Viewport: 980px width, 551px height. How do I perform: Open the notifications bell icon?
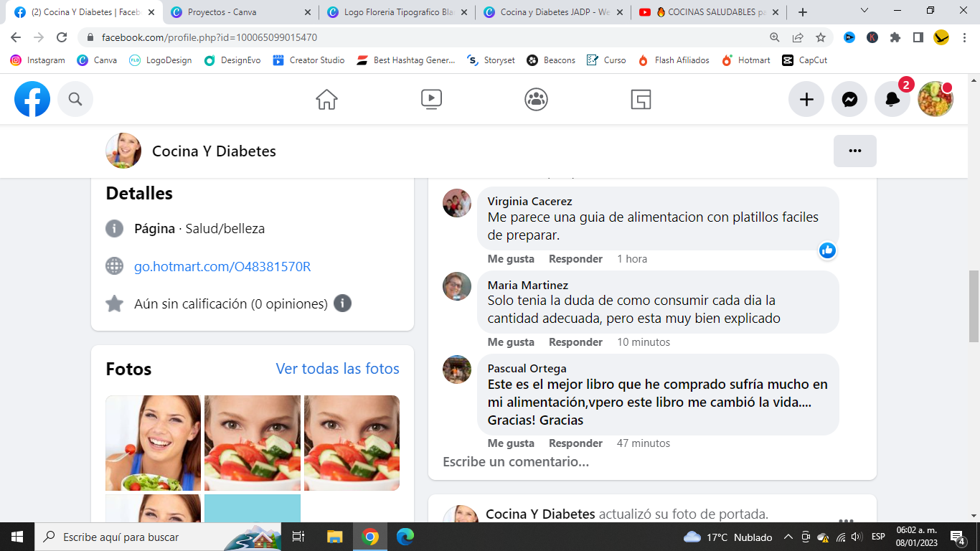click(892, 100)
